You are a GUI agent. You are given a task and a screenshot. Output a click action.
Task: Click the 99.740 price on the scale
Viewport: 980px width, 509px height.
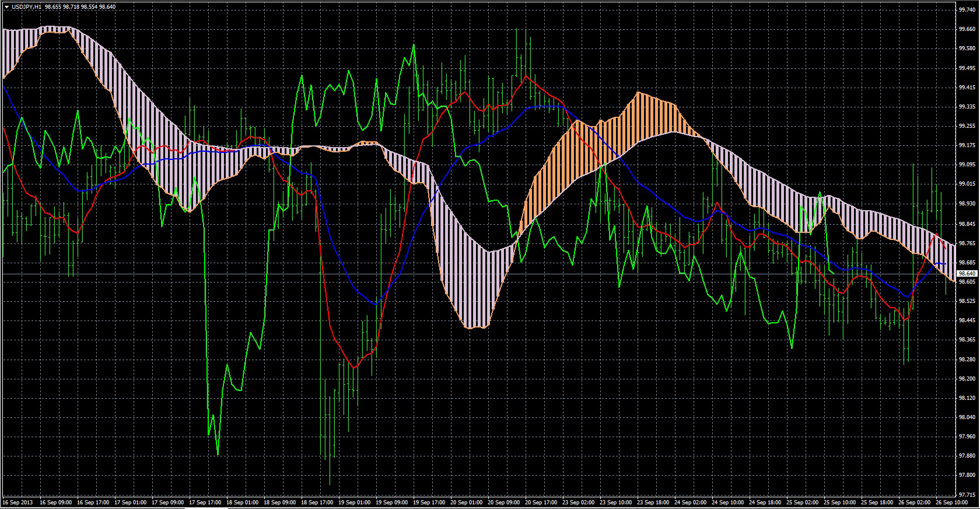click(x=966, y=10)
